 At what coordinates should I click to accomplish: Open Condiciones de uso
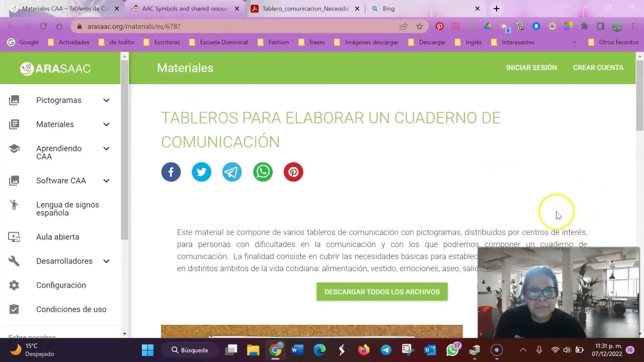click(71, 309)
